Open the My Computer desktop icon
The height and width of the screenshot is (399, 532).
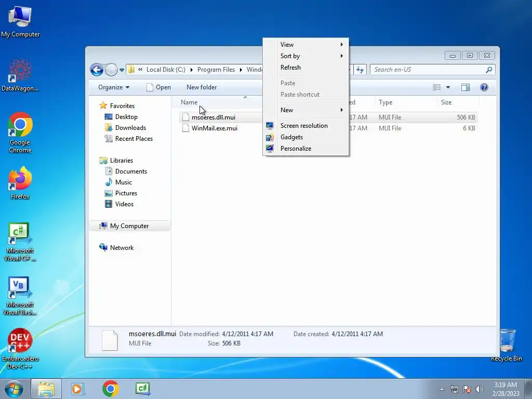coord(20,21)
